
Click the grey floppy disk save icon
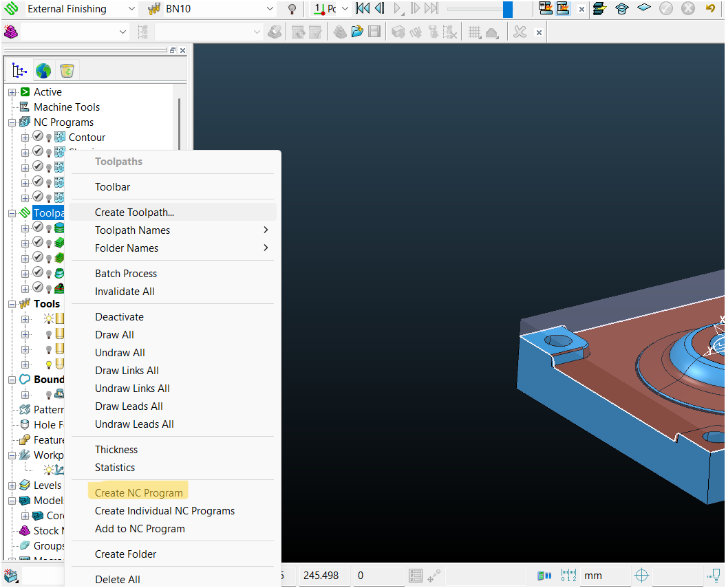click(374, 32)
